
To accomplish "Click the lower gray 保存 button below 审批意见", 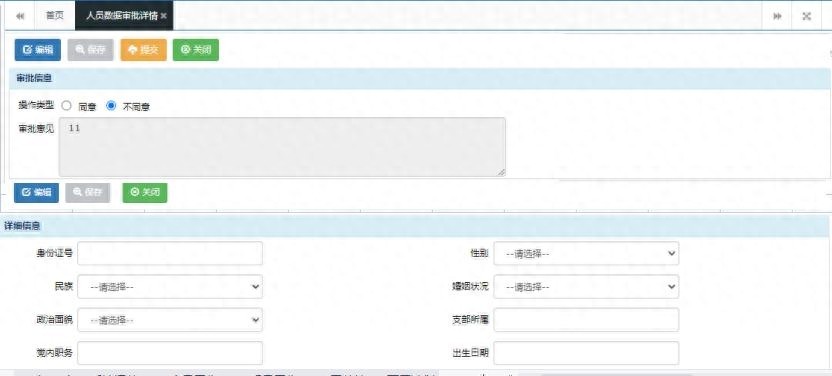I will (x=88, y=193).
